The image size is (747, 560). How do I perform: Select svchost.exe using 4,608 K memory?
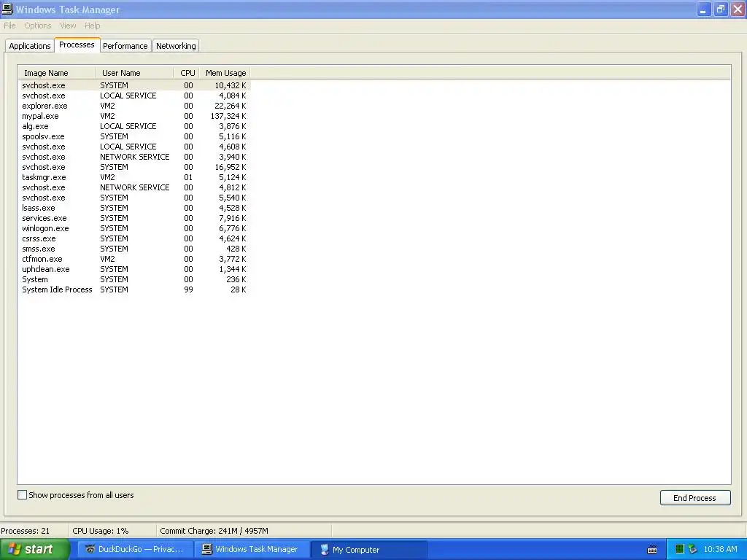click(x=134, y=147)
